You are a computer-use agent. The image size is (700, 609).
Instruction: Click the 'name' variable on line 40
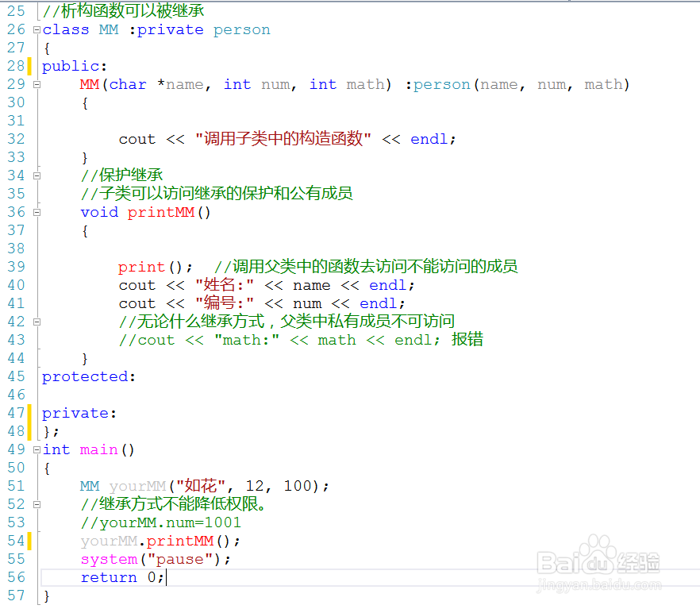pos(312,285)
